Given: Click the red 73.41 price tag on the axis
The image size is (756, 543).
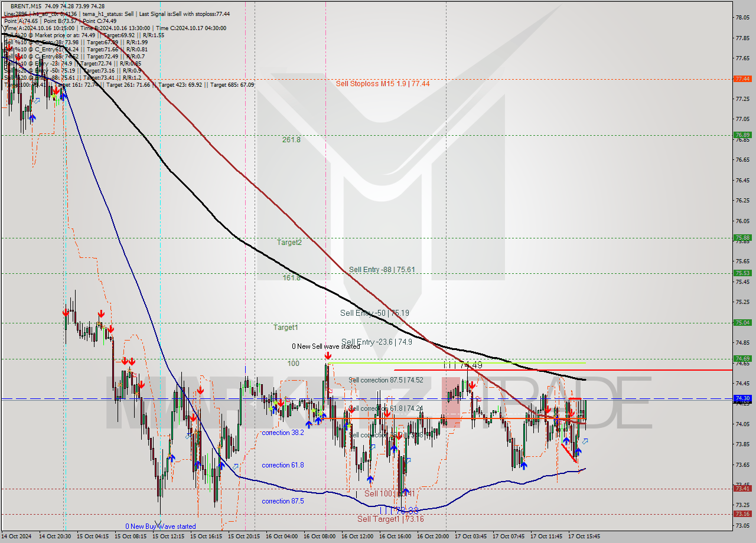Looking at the screenshot, I should (x=742, y=488).
